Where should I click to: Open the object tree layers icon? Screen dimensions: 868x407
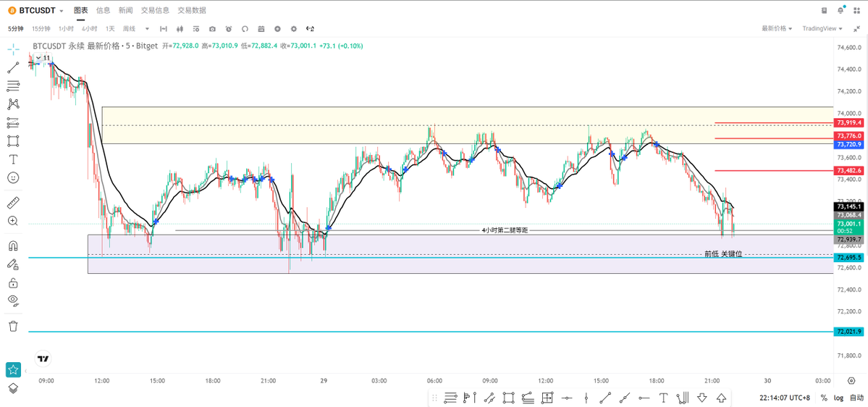(x=13, y=388)
